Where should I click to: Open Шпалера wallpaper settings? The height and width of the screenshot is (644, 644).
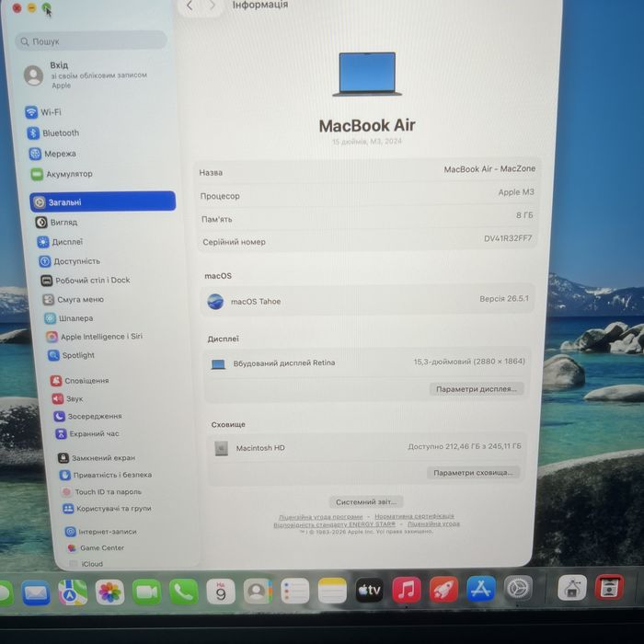[69, 318]
